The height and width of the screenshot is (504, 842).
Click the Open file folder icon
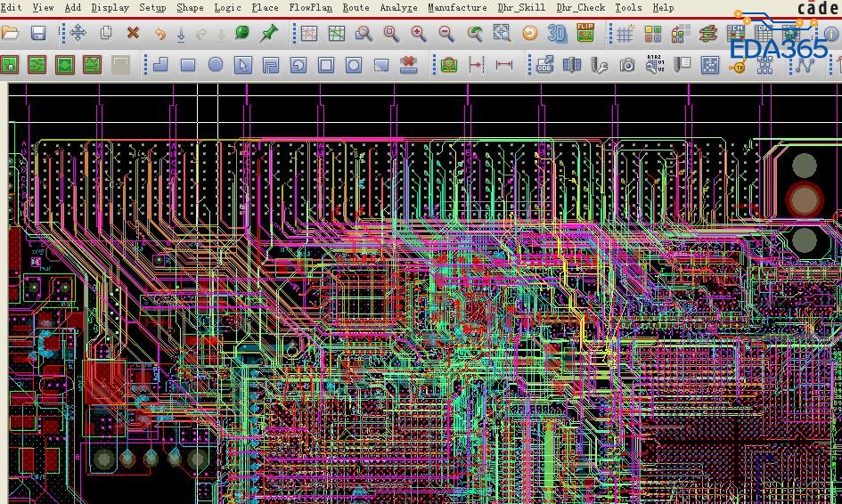point(10,34)
